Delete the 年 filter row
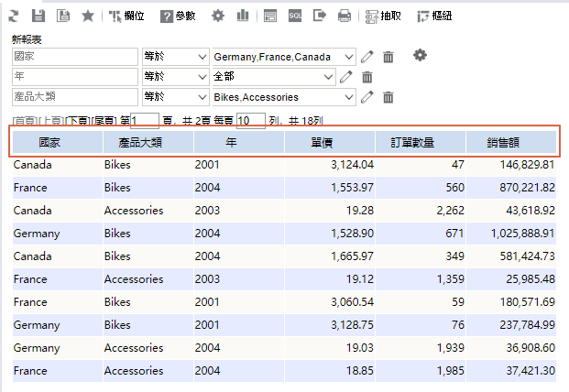This screenshot has width=569, height=392. [x=367, y=77]
